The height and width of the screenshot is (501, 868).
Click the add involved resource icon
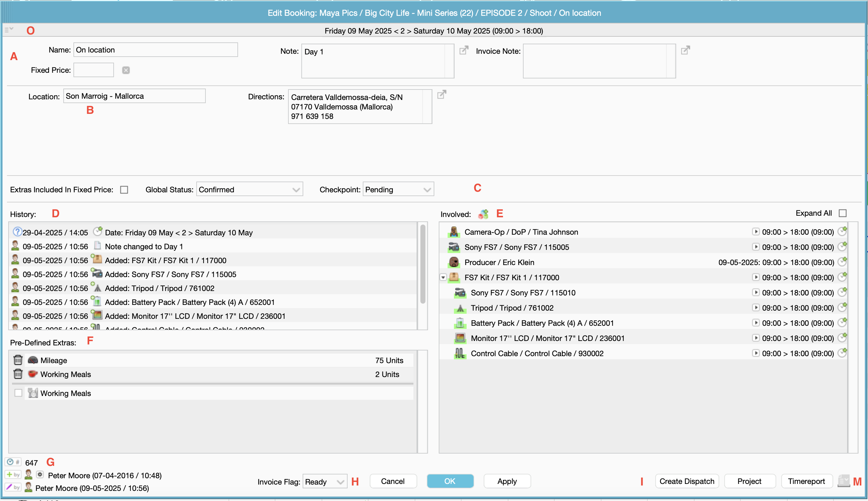coord(483,214)
